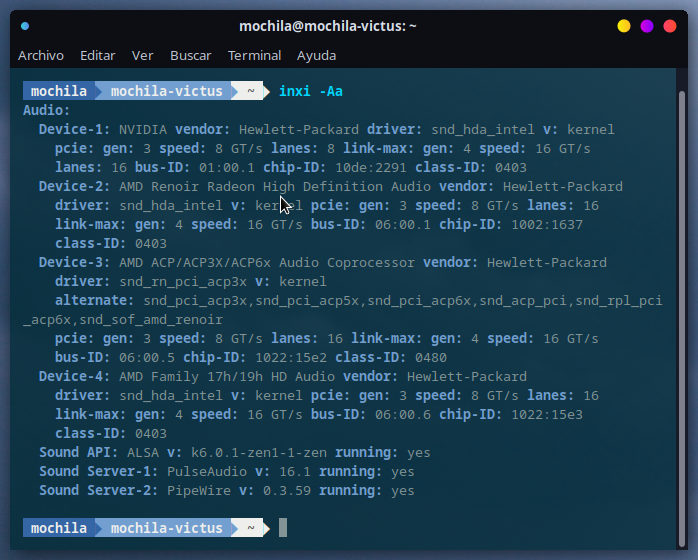
Task: Click the terminal cursor block at bottom prompt
Action: pos(283,528)
